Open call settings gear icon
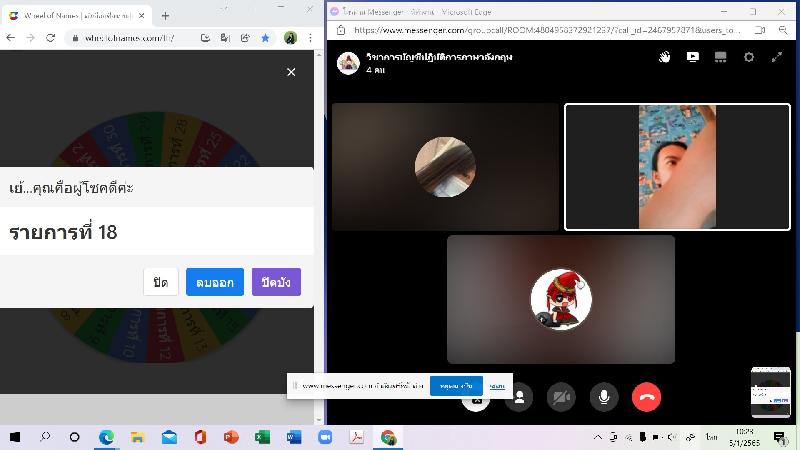The image size is (800, 450). coord(749,58)
